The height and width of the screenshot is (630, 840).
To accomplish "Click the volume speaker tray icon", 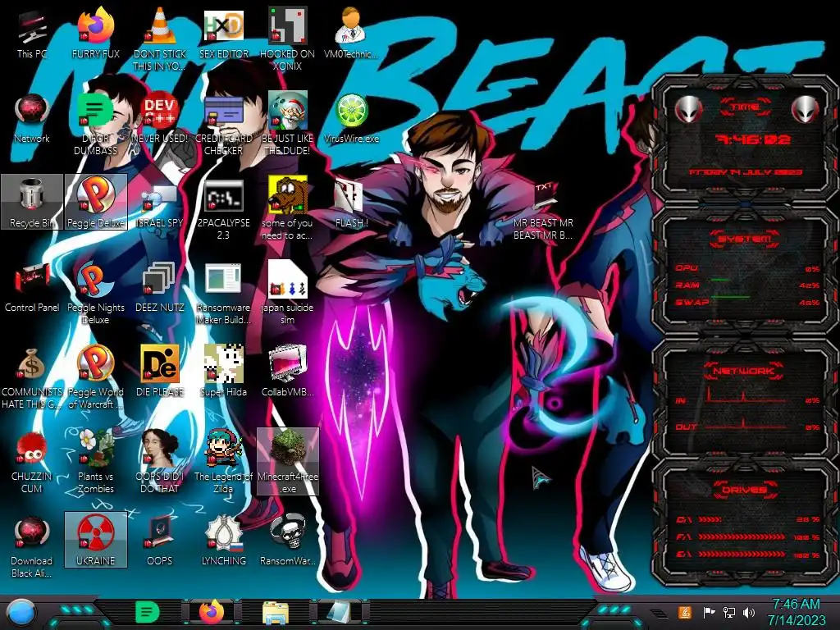I will pyautogui.click(x=750, y=612).
